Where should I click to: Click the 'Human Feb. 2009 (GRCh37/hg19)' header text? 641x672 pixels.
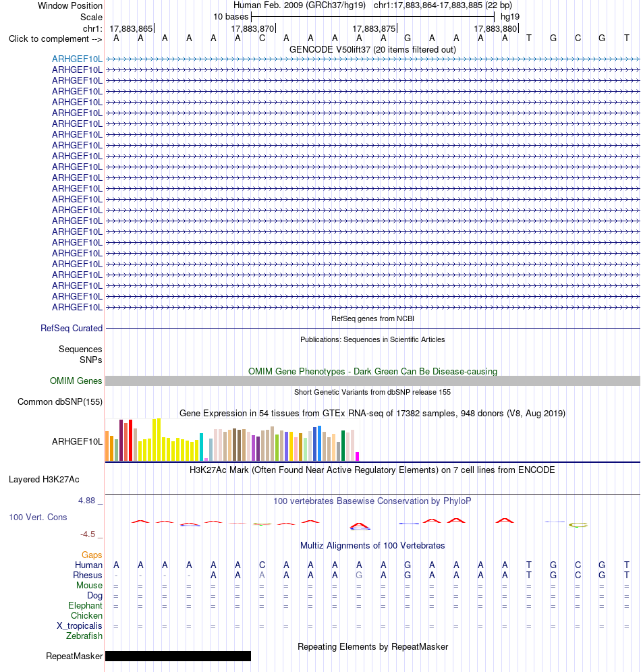[299, 5]
